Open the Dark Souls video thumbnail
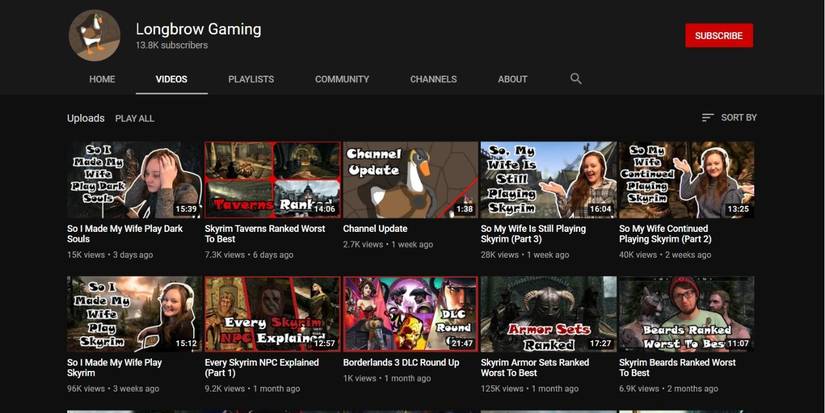825x413 pixels. (134, 179)
